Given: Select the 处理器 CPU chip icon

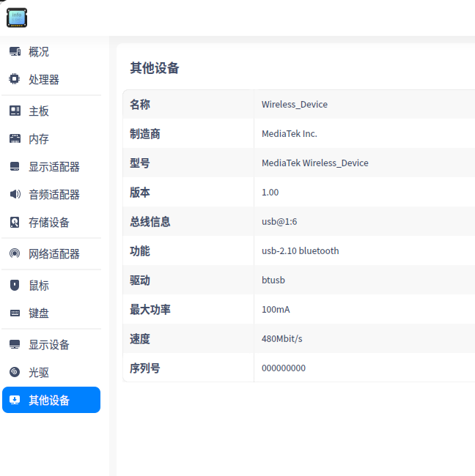Looking at the screenshot, I should coord(15,79).
